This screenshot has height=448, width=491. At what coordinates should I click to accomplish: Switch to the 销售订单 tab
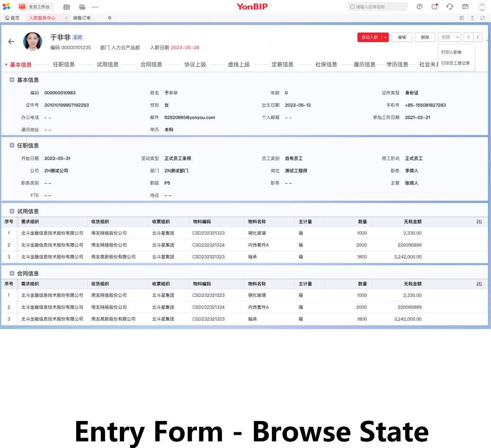82,18
